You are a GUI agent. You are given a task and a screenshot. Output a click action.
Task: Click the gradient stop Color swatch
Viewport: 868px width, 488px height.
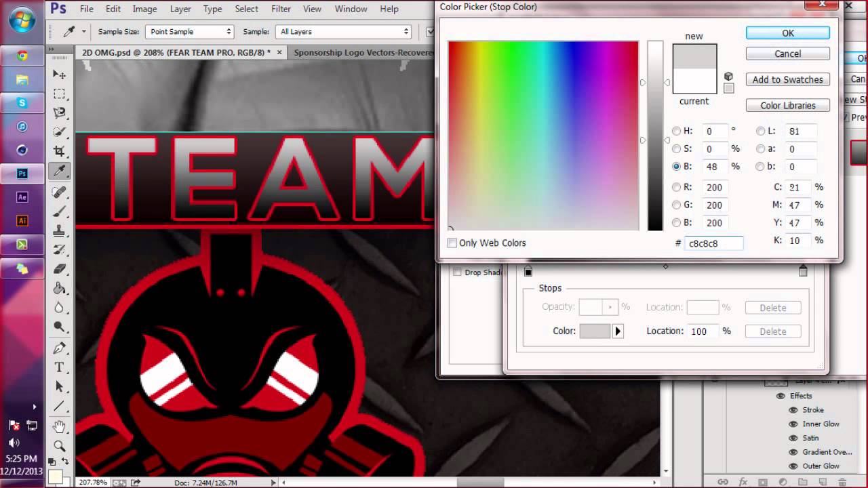tap(595, 331)
